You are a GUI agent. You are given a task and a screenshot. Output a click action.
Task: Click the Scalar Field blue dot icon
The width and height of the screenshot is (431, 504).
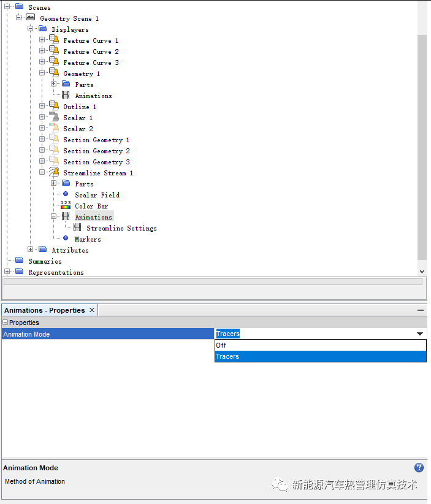[x=66, y=194]
